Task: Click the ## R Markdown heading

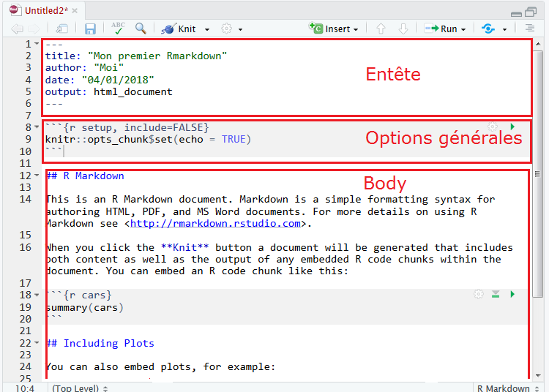Action: pyautogui.click(x=85, y=176)
